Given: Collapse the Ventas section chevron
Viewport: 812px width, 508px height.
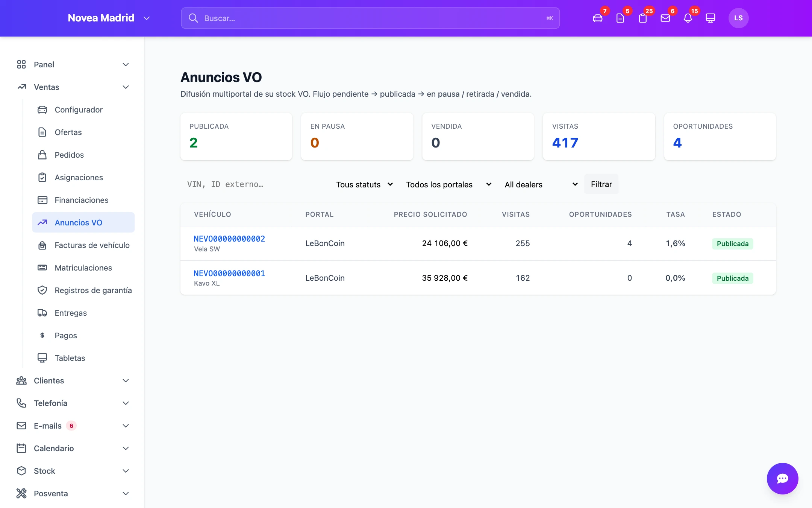Looking at the screenshot, I should coord(126,87).
